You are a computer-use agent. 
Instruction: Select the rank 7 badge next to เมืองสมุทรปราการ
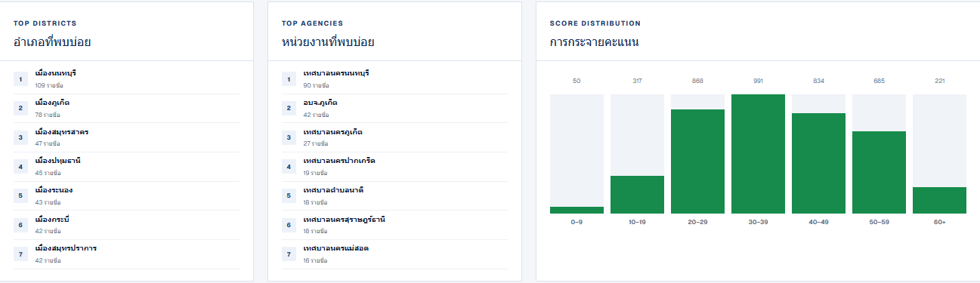(20, 254)
